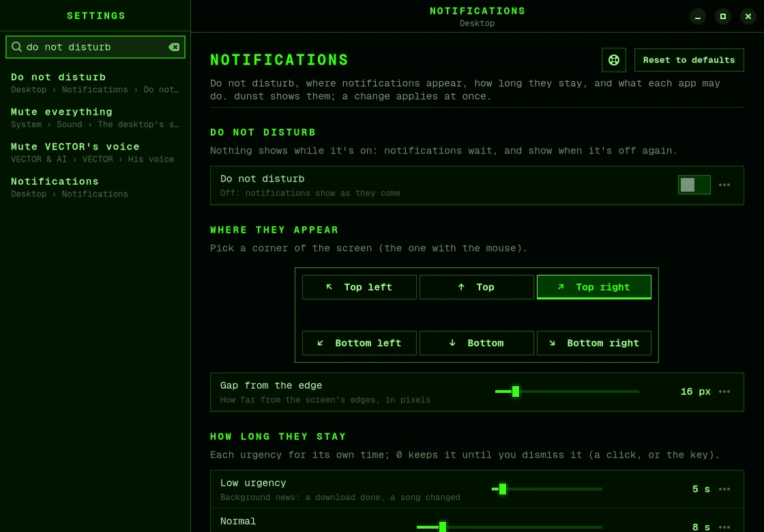Click the HOW LONG THEY STAY heading

click(x=278, y=437)
